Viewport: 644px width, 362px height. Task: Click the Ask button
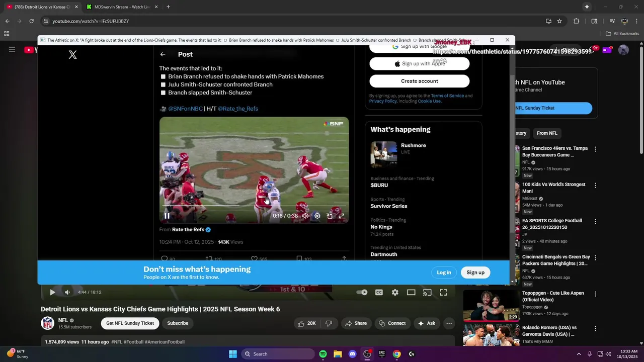pos(427,323)
